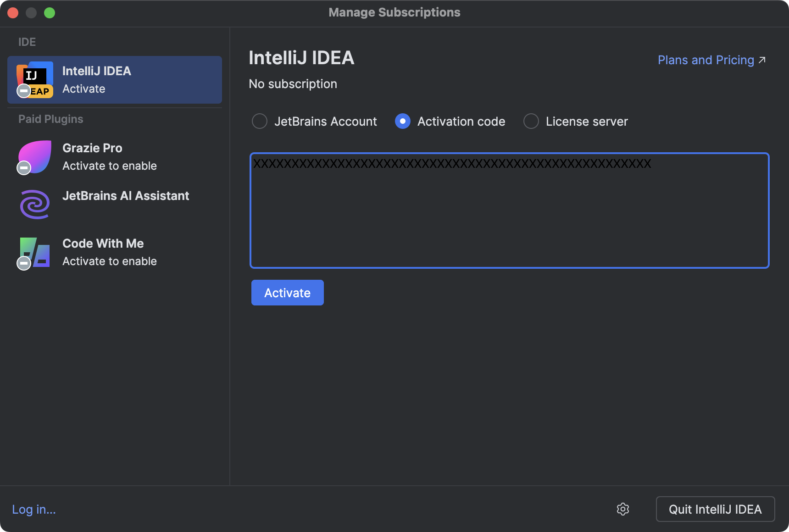Select JetBrains AI Assistant in the sidebar
This screenshot has height=532, width=789.
point(126,196)
